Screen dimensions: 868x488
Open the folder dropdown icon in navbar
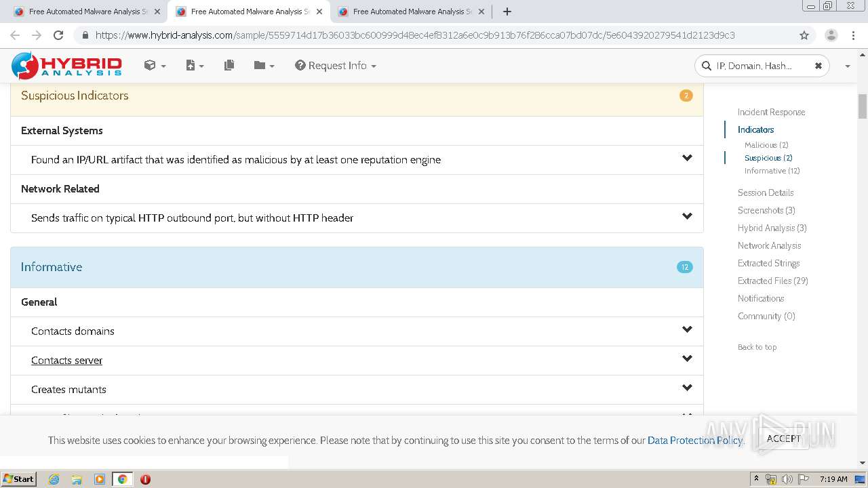click(264, 65)
